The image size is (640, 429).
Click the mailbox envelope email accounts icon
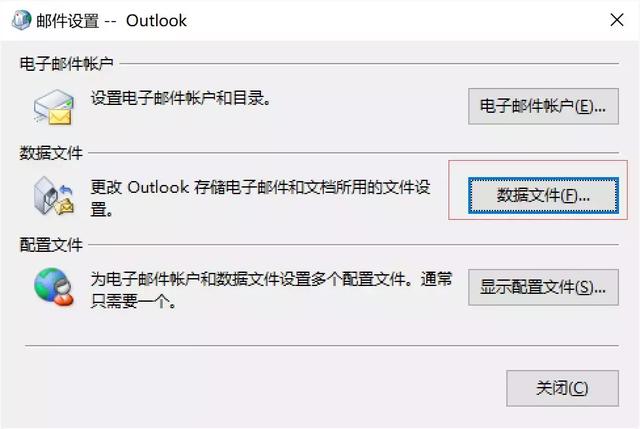pyautogui.click(x=54, y=107)
